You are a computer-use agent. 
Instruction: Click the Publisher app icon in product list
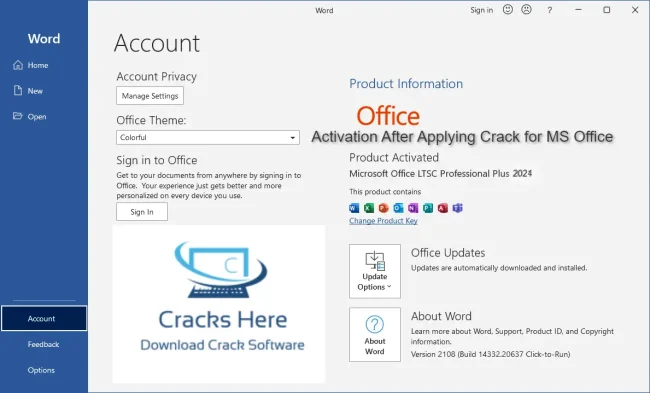428,208
